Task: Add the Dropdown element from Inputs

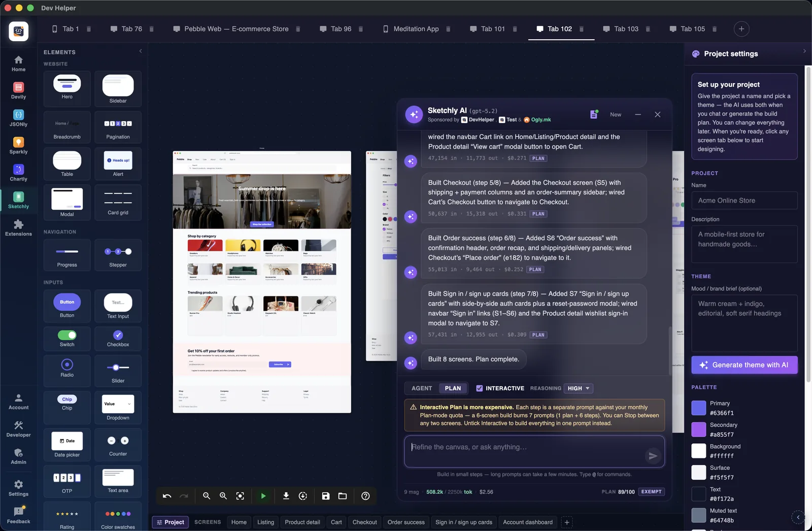Action: [118, 407]
